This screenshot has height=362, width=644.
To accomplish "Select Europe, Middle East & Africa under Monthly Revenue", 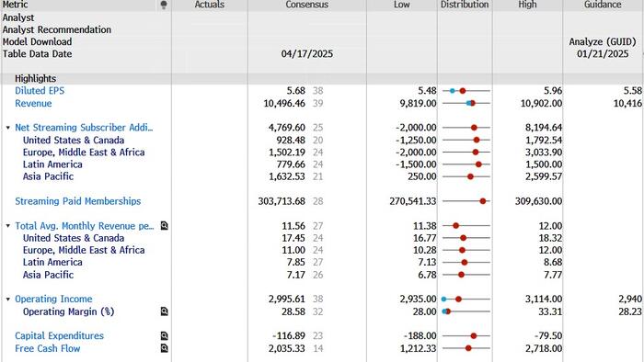I will [x=84, y=250].
